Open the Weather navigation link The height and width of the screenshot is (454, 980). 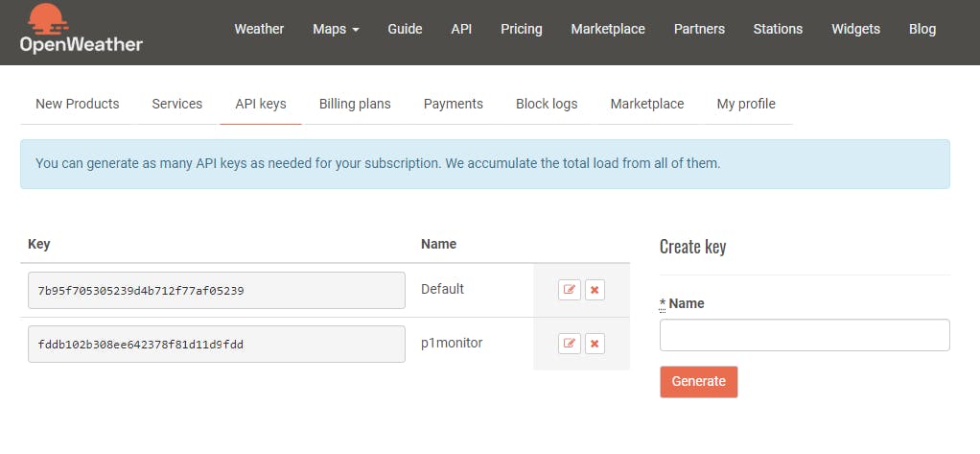point(259,29)
